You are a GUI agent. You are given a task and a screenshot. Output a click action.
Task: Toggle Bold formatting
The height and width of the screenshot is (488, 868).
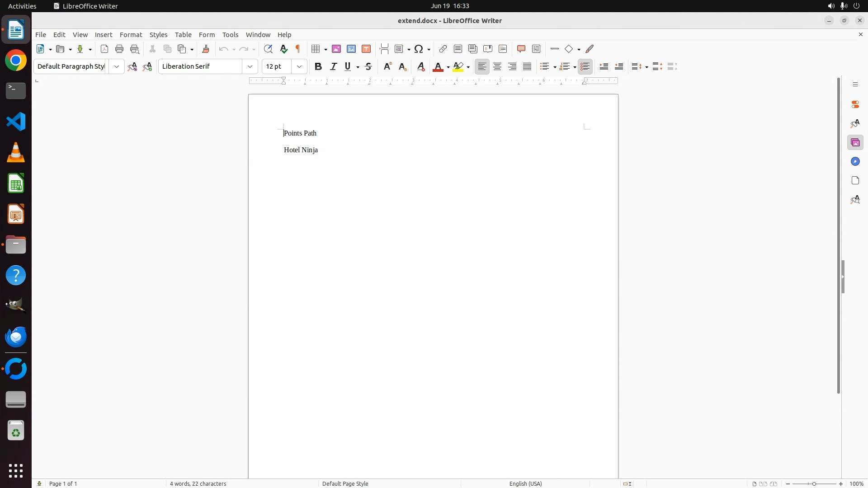[318, 66]
